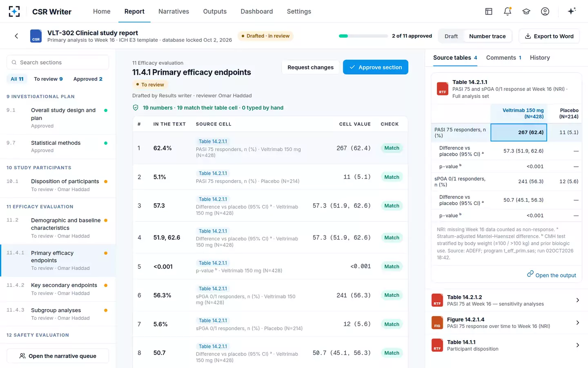The width and height of the screenshot is (588, 368).
Task: Go back using the left chevron arrow
Action: point(16,36)
